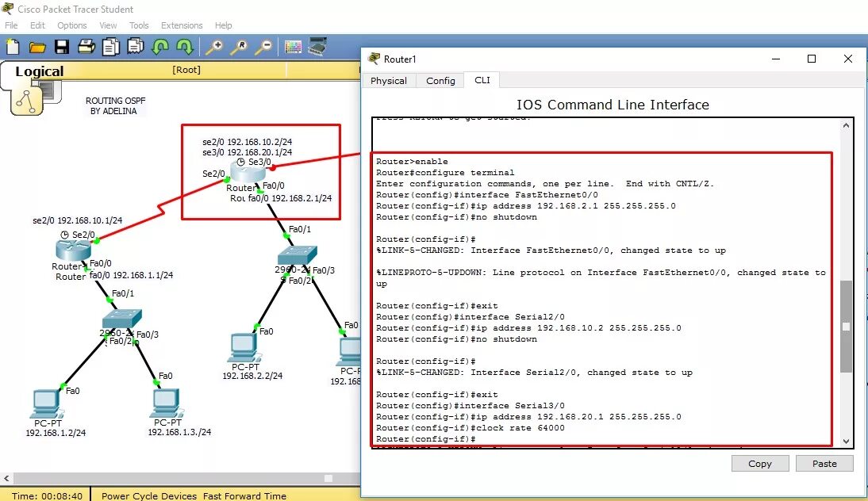Click the 'se2/0 192.168.10.1/24' label
868x501 pixels.
(78, 220)
